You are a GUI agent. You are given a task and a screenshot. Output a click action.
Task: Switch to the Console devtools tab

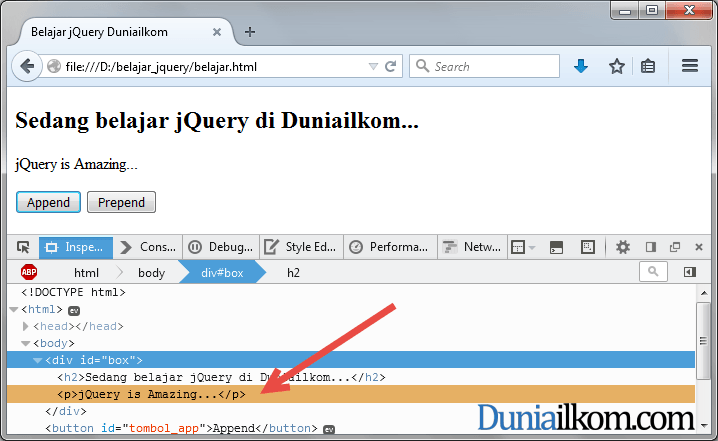(148, 247)
